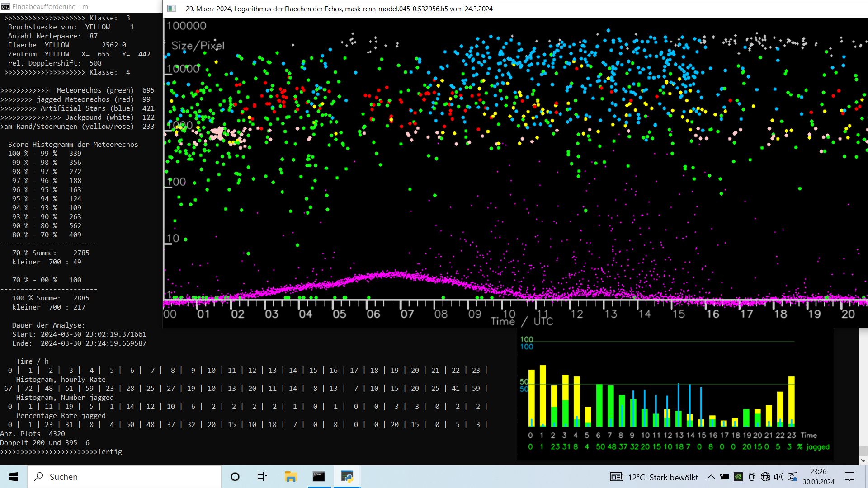
Task: Click the '100000' y-axis label in plot
Action: tap(186, 26)
